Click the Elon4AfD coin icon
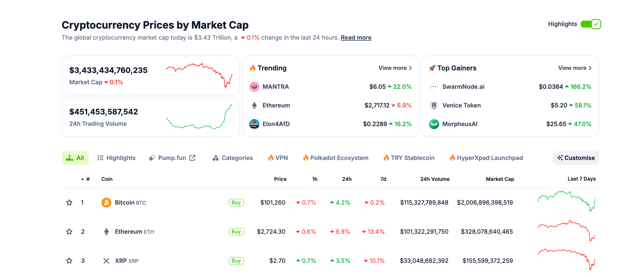Screen dimensions: 644x277 click(x=254, y=124)
